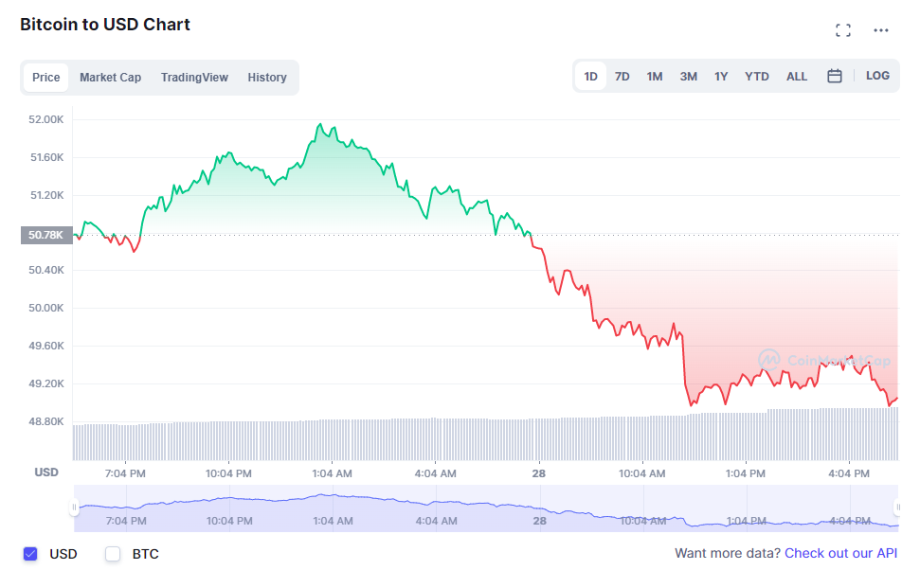Switch to the Market Cap tab
Image resolution: width=920 pixels, height=588 pixels.
click(110, 77)
